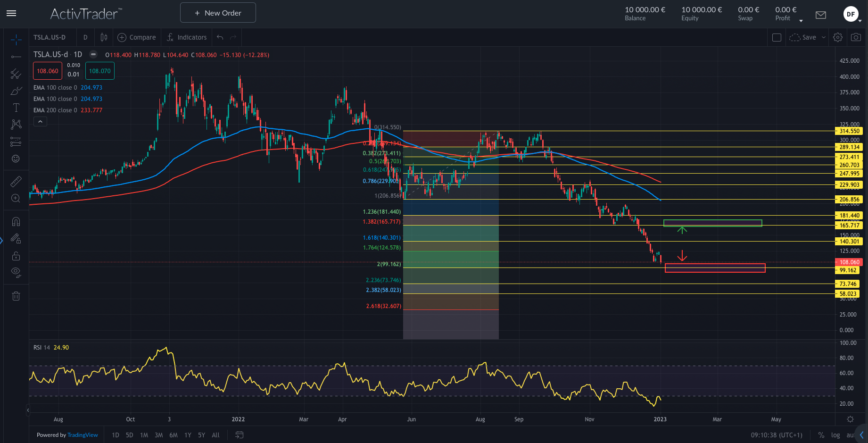Screen dimensions: 868x443
Task: Open the DF account profile dropdown
Action: click(x=852, y=15)
